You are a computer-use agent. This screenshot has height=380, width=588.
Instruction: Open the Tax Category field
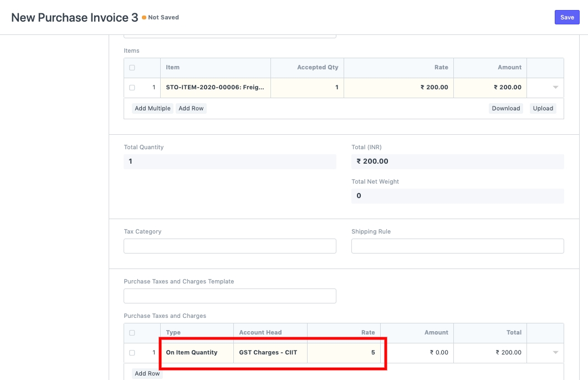(229, 246)
